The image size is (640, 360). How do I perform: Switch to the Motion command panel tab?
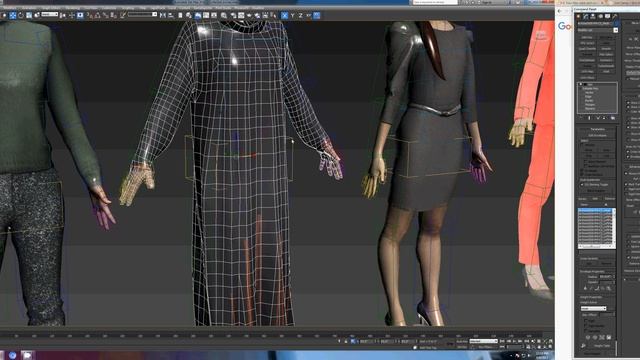coord(601,16)
